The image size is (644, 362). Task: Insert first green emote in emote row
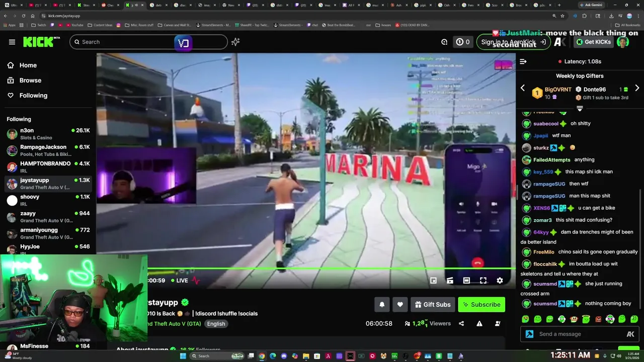point(526,319)
